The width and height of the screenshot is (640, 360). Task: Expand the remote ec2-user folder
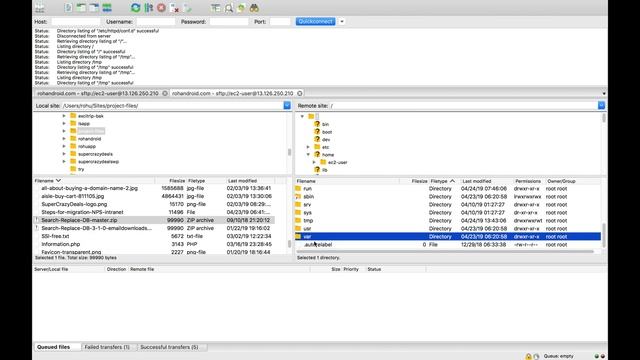coord(314,162)
